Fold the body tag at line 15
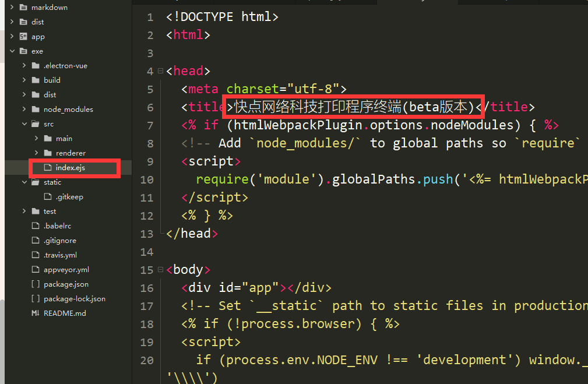This screenshot has height=384, width=588. 160,270
